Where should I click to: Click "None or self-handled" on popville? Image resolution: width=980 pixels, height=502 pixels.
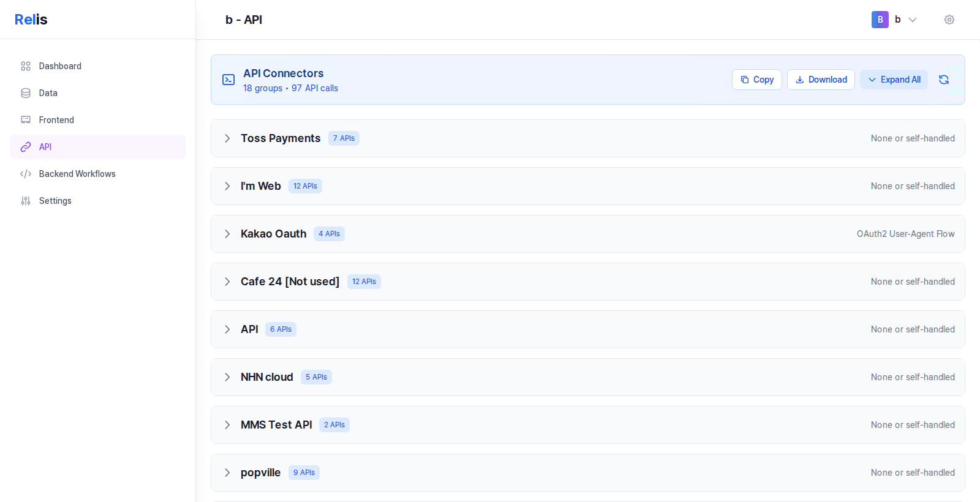913,473
